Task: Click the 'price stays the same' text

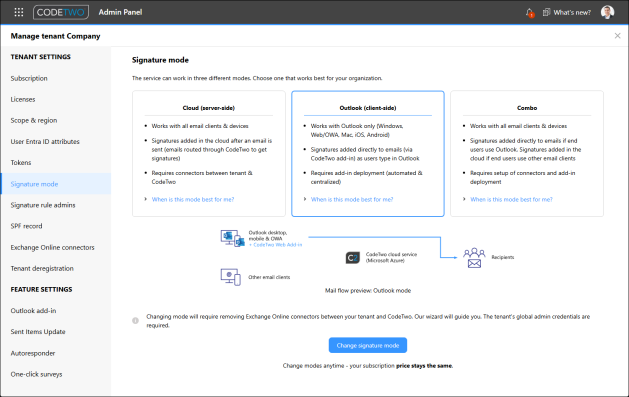Action: click(424, 366)
